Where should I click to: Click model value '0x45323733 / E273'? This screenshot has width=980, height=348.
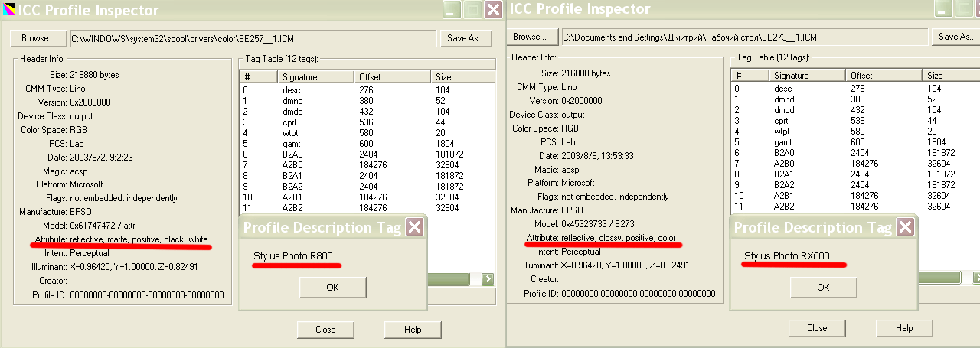point(596,224)
